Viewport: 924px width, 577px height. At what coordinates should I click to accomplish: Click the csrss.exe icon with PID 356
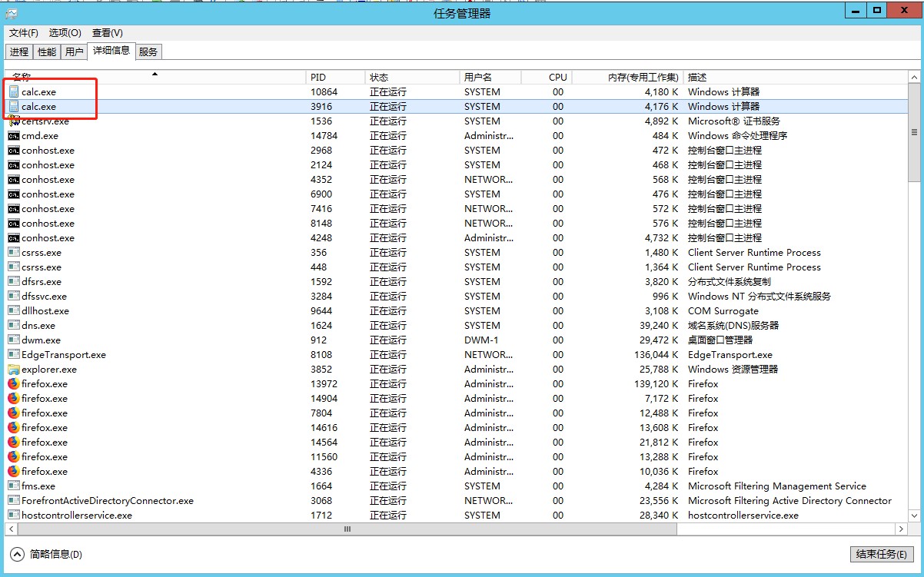pyautogui.click(x=14, y=252)
